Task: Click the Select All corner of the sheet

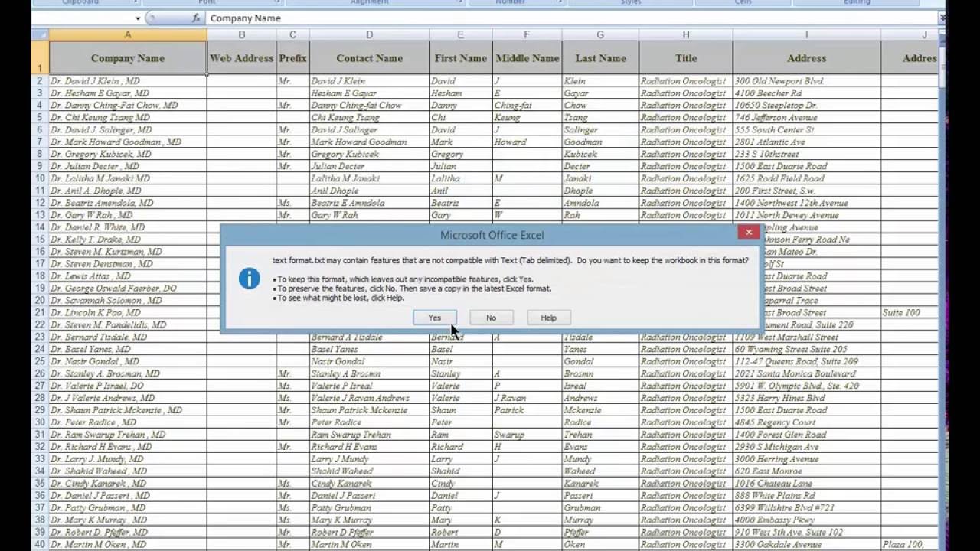Action: [40, 34]
